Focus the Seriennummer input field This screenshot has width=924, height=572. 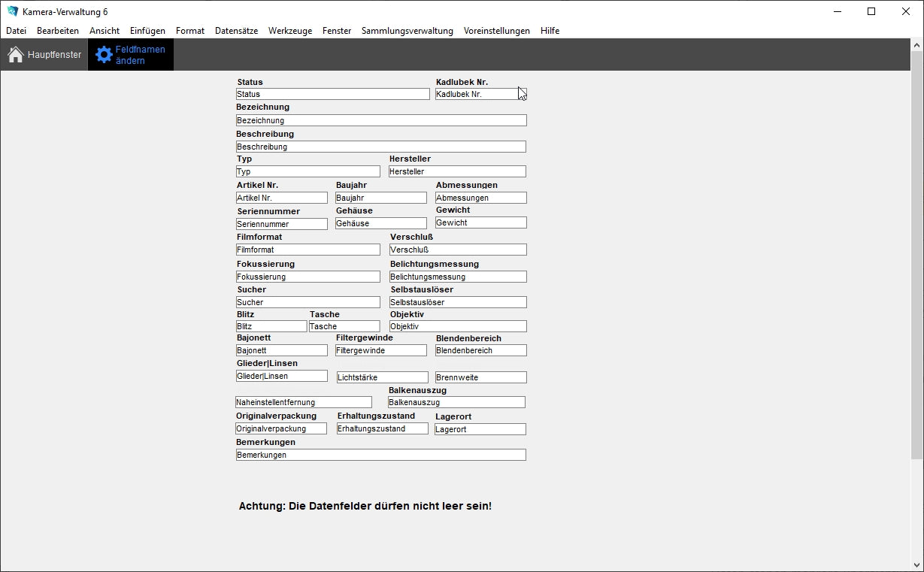[282, 224]
